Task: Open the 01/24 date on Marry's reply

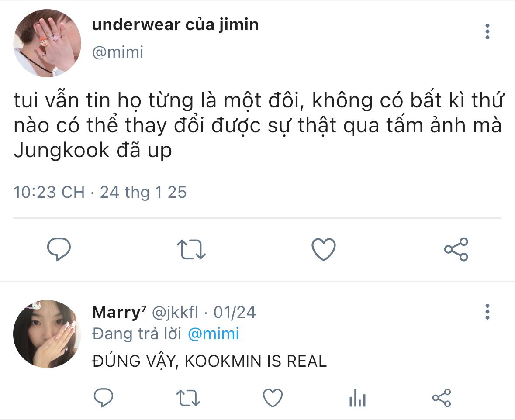Action: (235, 312)
